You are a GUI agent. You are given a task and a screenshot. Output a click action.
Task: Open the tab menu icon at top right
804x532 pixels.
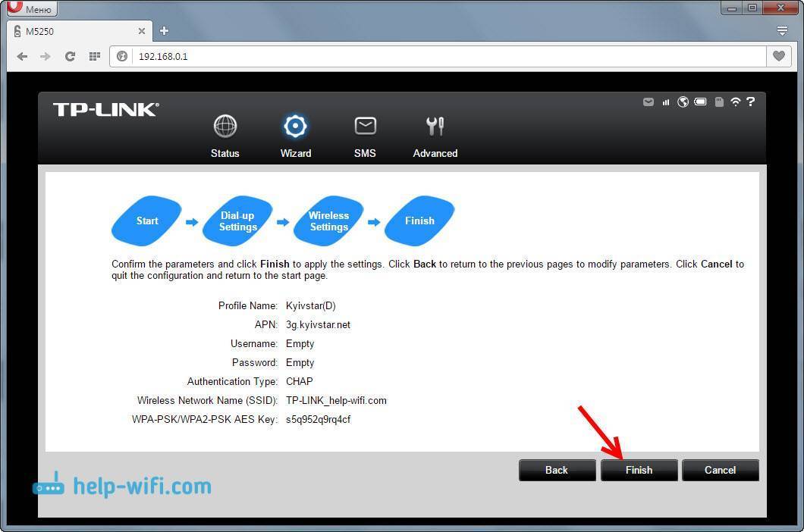point(782,31)
